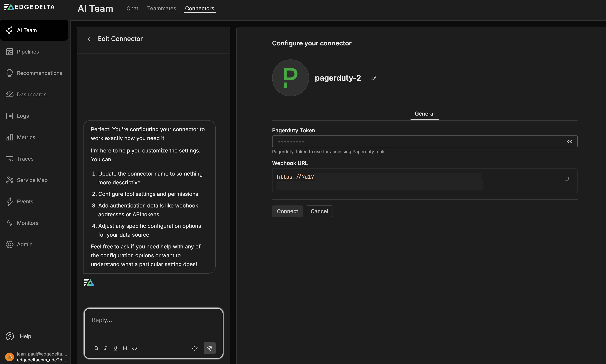The height and width of the screenshot is (364, 606).
Task: Toggle italic formatting in reply box
Action: pos(106,348)
